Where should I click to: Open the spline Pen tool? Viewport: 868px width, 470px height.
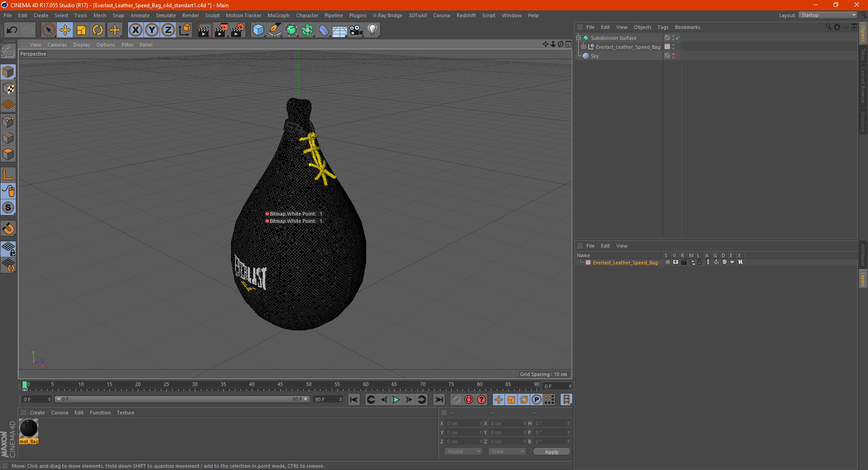tap(275, 30)
